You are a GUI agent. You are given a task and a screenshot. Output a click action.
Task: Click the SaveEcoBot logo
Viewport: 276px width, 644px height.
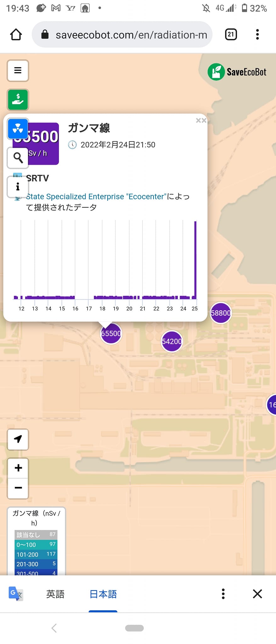pyautogui.click(x=237, y=72)
